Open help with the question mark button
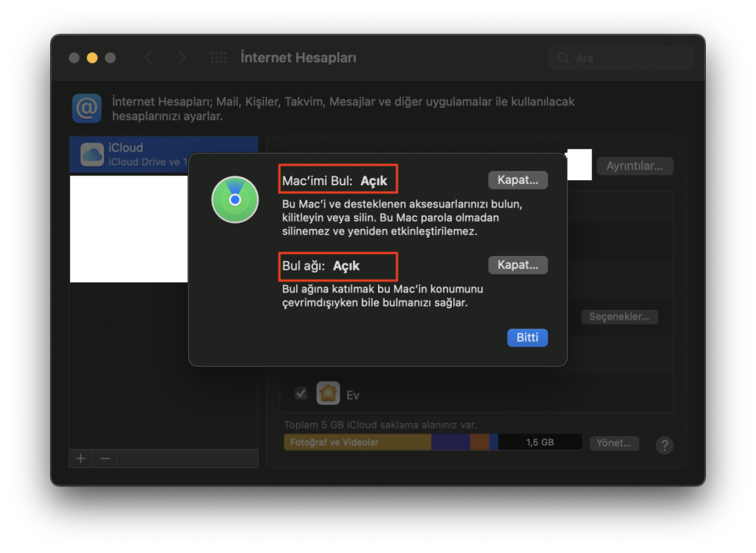This screenshot has height=553, width=756. (x=664, y=445)
